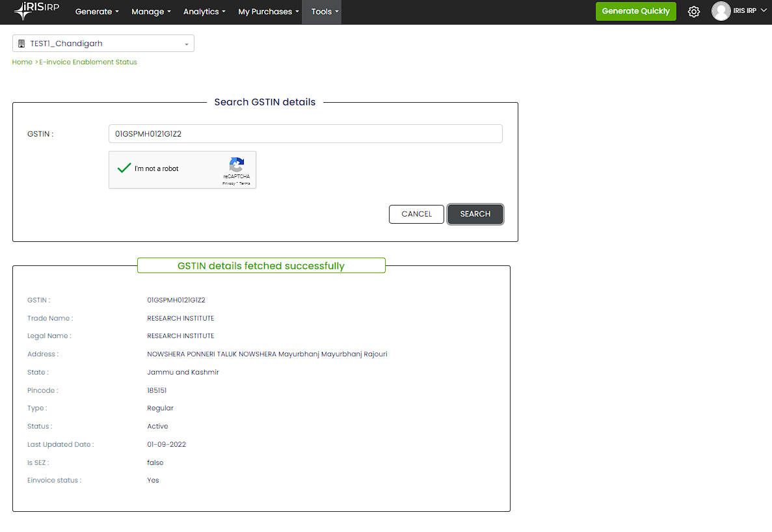Open the settings gear icon
The image size is (772, 532).
pos(694,12)
